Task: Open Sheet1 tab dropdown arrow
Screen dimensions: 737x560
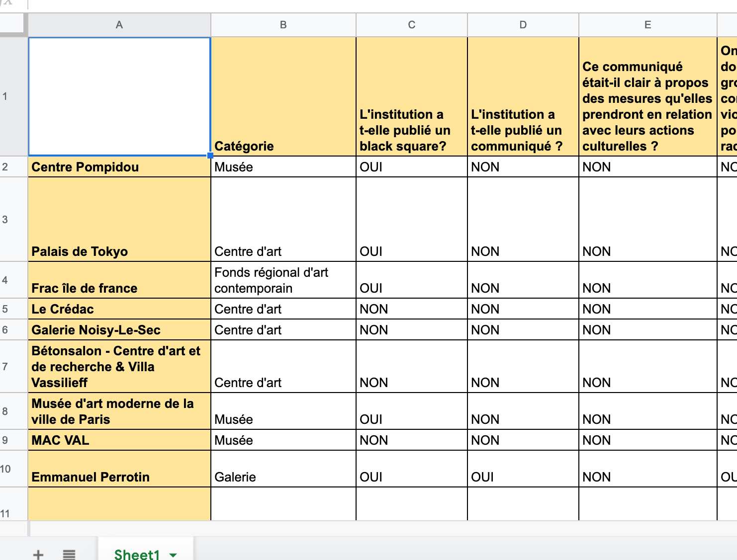Action: (173, 555)
